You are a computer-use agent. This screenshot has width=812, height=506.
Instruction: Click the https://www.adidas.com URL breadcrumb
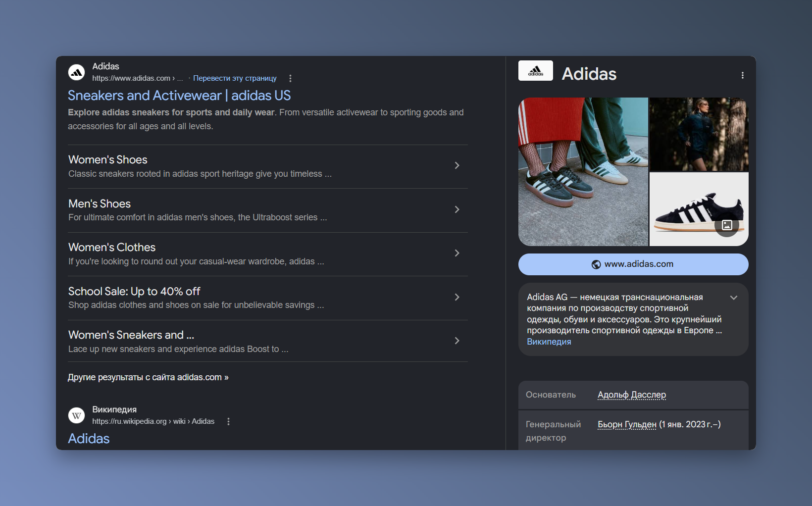click(x=138, y=78)
